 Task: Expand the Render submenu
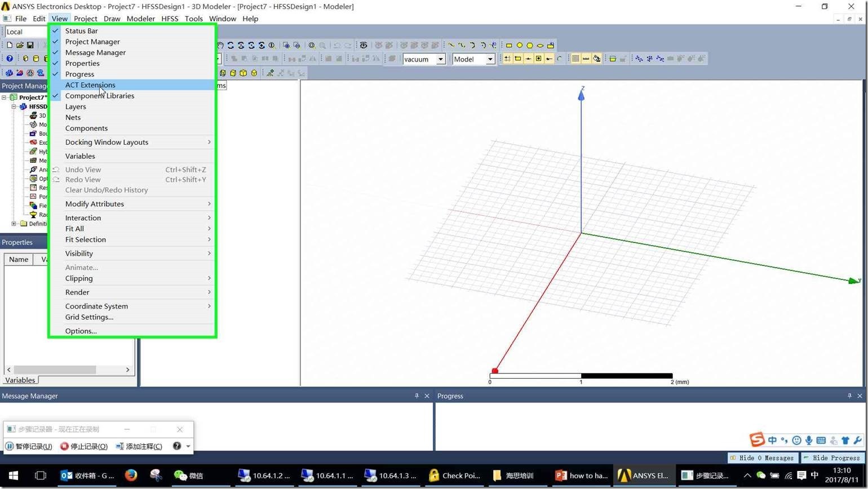[132, 292]
